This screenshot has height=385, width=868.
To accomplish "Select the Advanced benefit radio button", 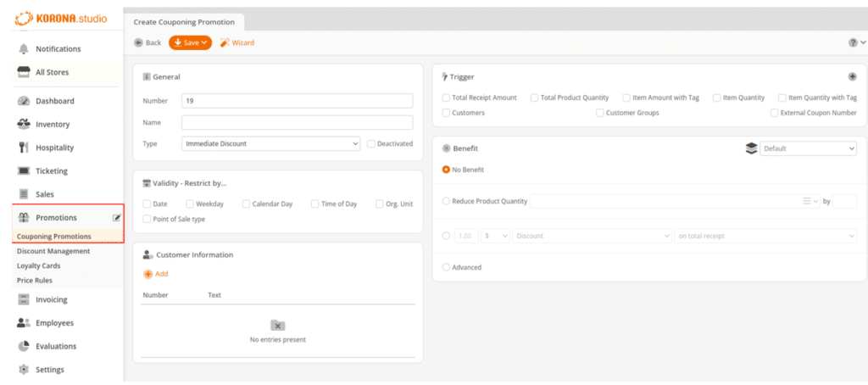I will tap(447, 267).
